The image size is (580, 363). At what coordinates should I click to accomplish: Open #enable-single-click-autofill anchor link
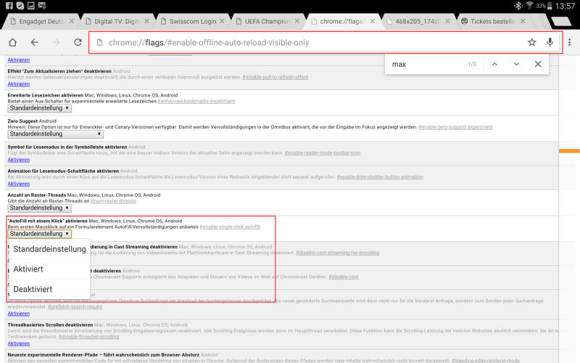(230, 227)
